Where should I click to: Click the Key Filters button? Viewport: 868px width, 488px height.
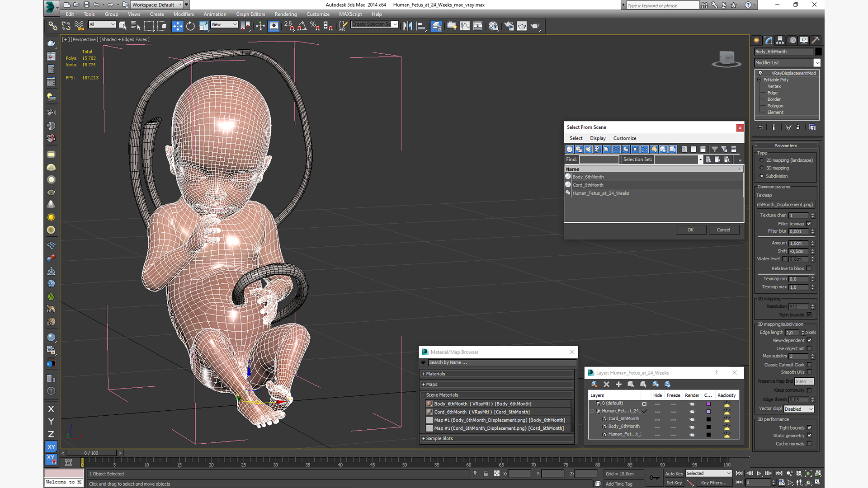[x=714, y=483]
